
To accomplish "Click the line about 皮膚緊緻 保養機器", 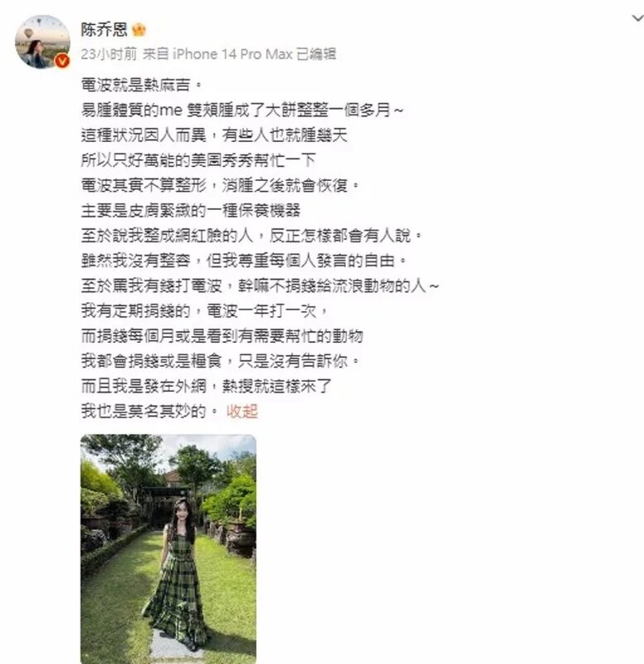I will (191, 210).
